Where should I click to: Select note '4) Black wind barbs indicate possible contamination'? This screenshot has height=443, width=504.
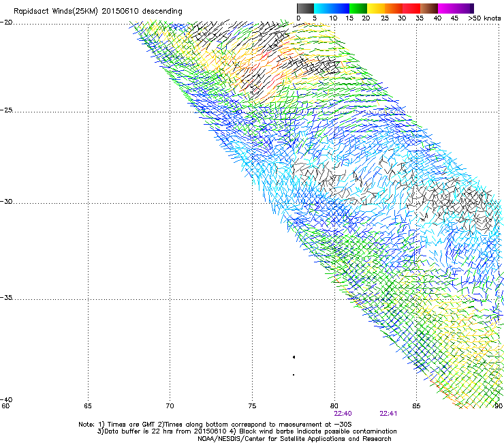pyautogui.click(x=313, y=431)
